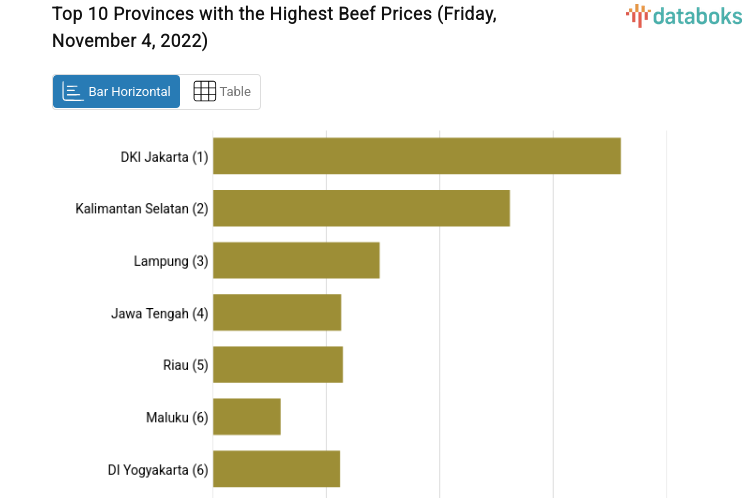This screenshot has width=753, height=498.
Task: Click the Riau bar
Action: click(278, 364)
